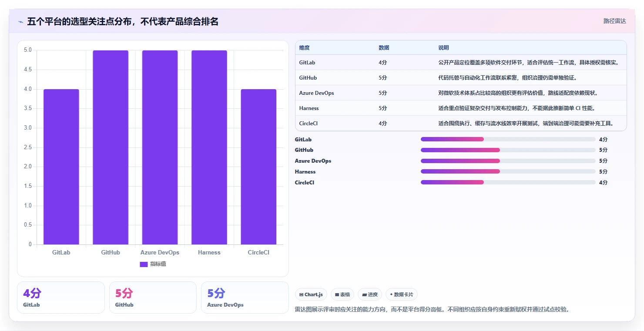Screen dimensions: 644x331
Task: Click the 5分 Azure DevOps data card
Action: [245, 298]
